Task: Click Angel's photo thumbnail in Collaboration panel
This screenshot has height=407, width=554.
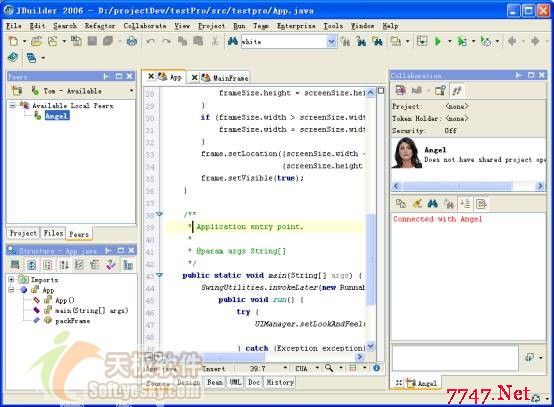Action: tap(407, 153)
